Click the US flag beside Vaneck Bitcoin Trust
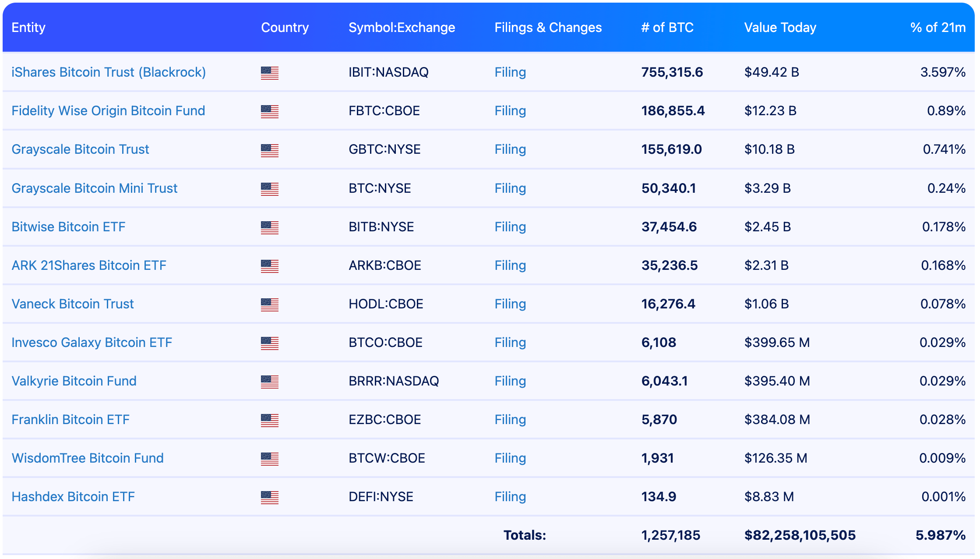 (x=269, y=304)
